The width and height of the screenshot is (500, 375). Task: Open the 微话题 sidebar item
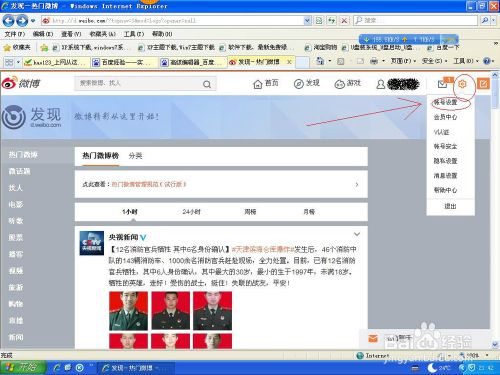(19, 171)
